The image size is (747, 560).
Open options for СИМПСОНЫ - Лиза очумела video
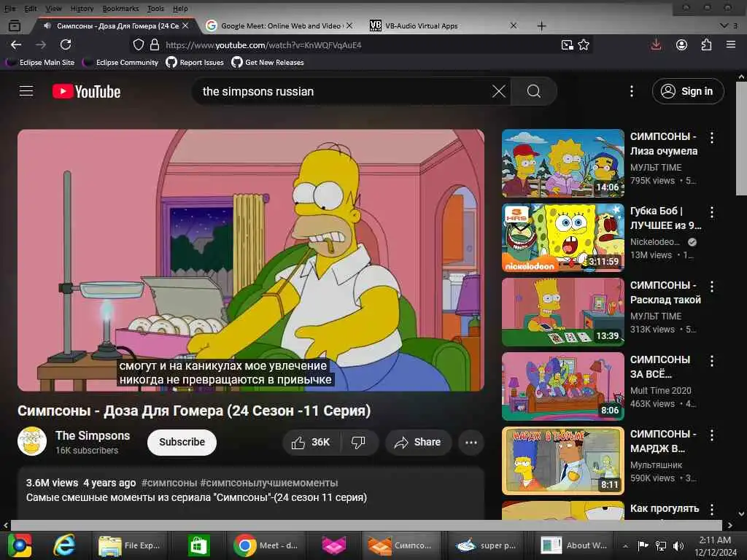pos(712,138)
